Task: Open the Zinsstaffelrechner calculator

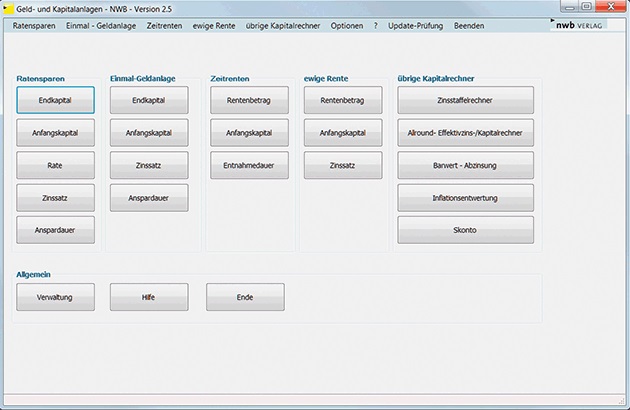Action: 465,100
